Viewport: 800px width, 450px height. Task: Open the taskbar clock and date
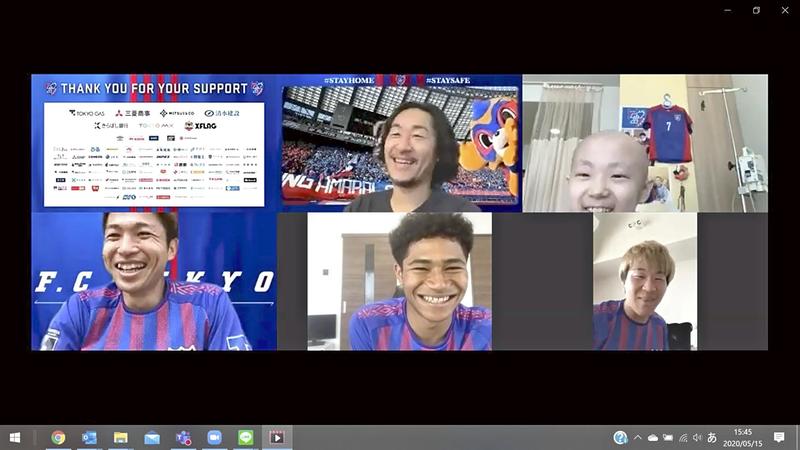(x=743, y=437)
